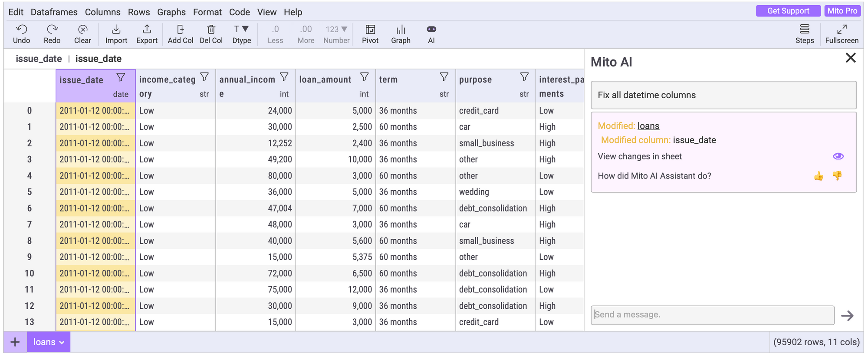Open the Pivot table tool

(370, 34)
